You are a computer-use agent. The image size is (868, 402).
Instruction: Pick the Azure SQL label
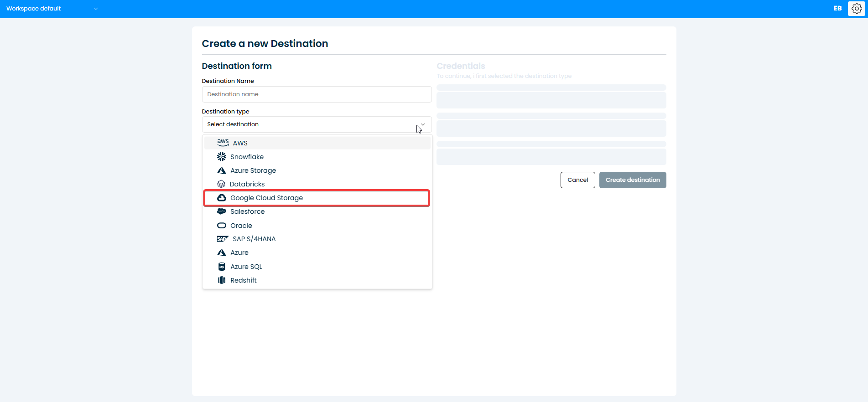pyautogui.click(x=246, y=267)
